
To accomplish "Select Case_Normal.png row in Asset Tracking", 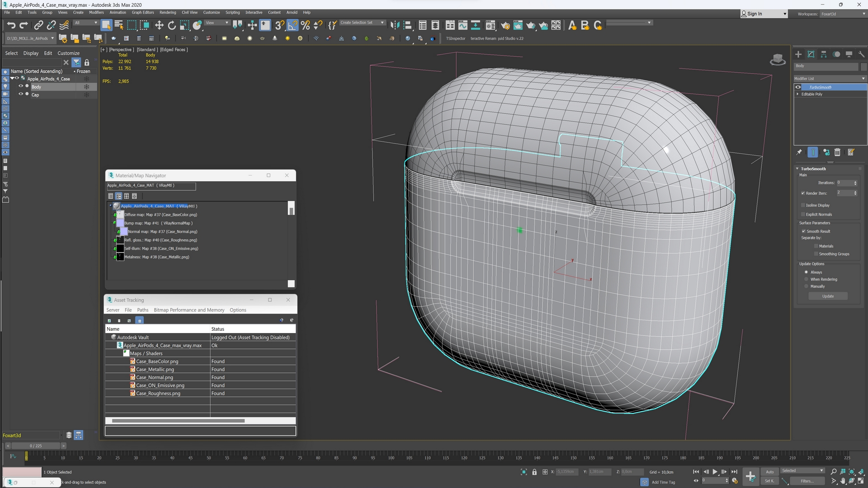I will (x=200, y=377).
